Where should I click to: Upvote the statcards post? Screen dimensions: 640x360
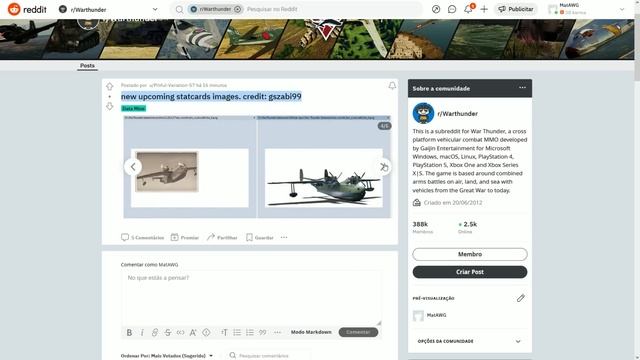coord(109,86)
